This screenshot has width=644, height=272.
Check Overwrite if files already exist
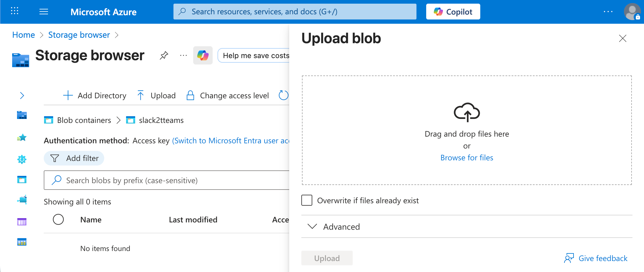pyautogui.click(x=307, y=200)
